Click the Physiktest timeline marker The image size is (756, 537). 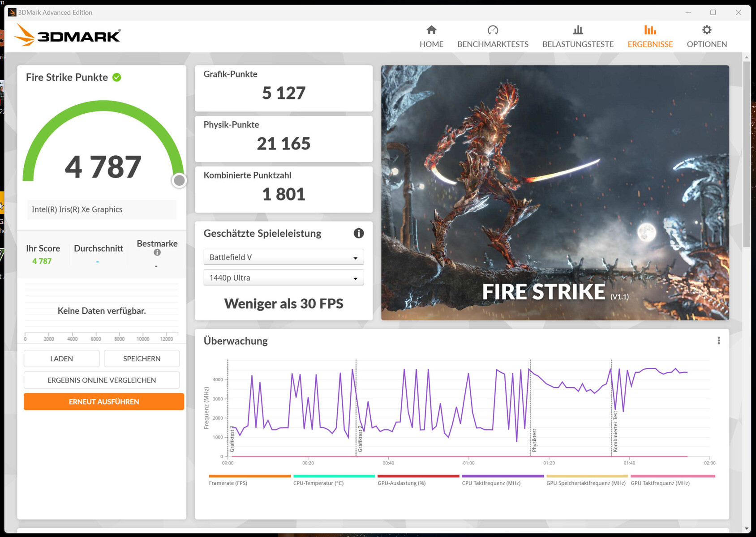pos(534,440)
